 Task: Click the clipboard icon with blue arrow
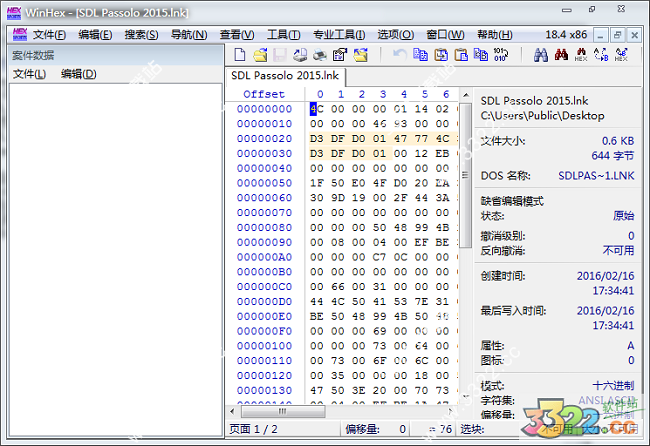pos(441,55)
